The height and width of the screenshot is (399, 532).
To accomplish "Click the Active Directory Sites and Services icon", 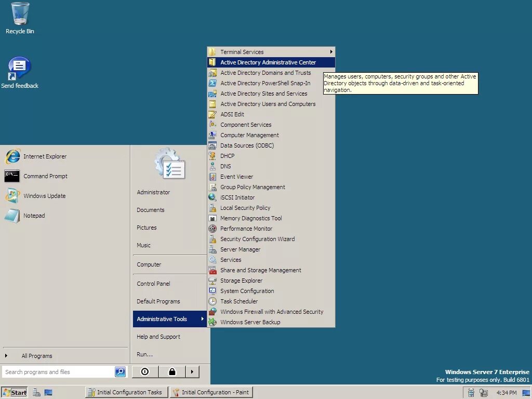I will click(x=212, y=94).
